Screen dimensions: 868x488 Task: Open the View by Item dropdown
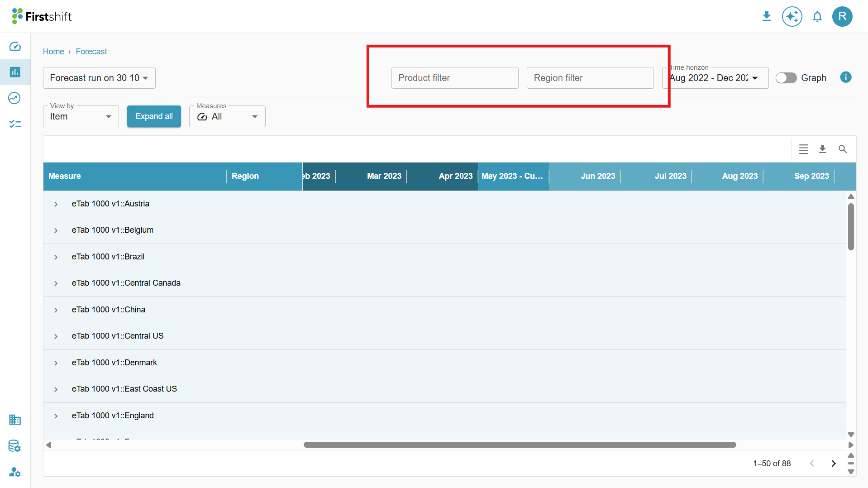[x=81, y=116]
